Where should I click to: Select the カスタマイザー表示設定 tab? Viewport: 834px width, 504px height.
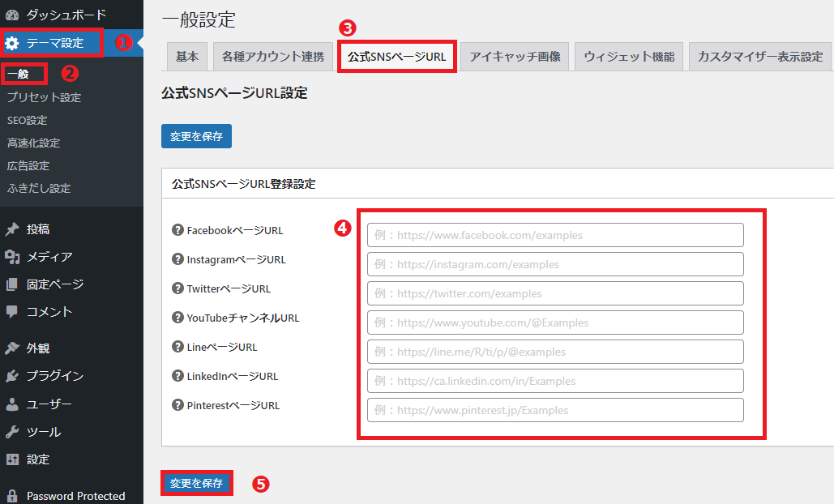(759, 57)
